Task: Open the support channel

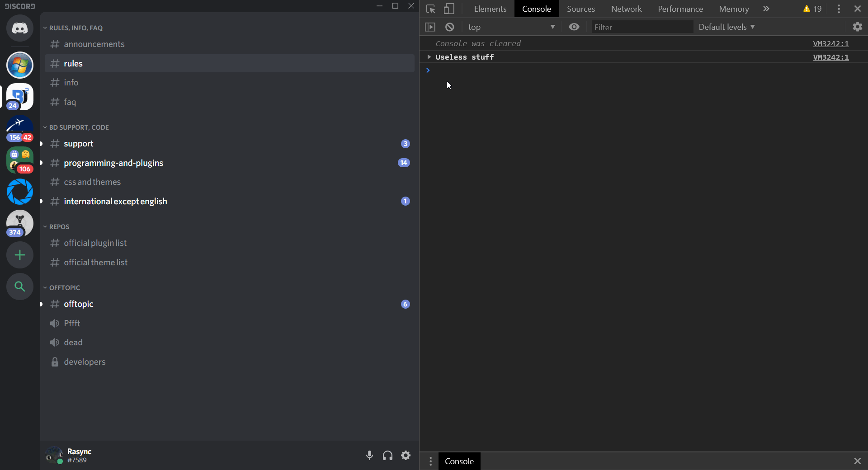Action: [230, 143]
